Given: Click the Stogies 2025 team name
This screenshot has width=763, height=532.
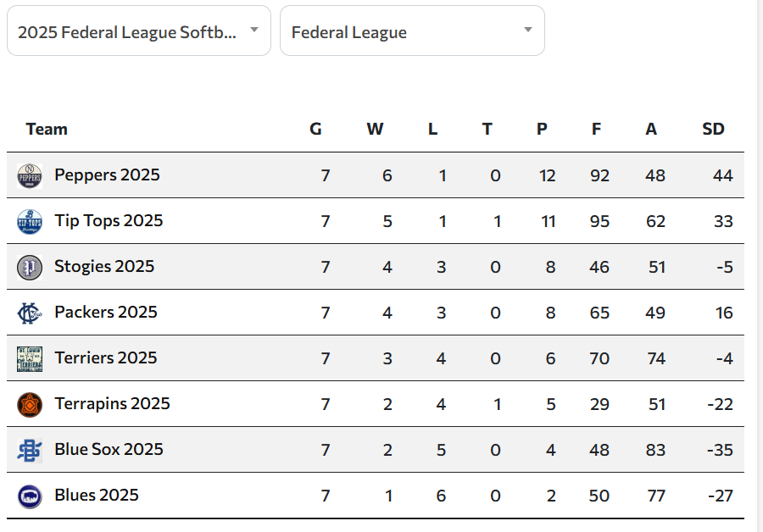Looking at the screenshot, I should [x=103, y=266].
